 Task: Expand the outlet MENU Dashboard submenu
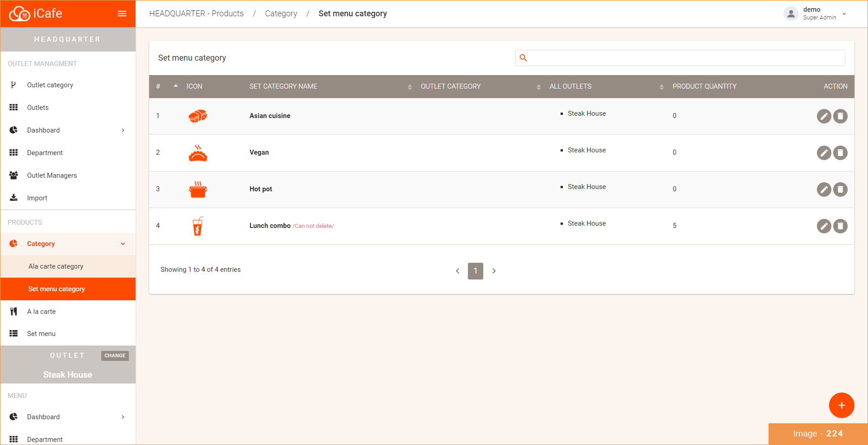pyautogui.click(x=123, y=417)
